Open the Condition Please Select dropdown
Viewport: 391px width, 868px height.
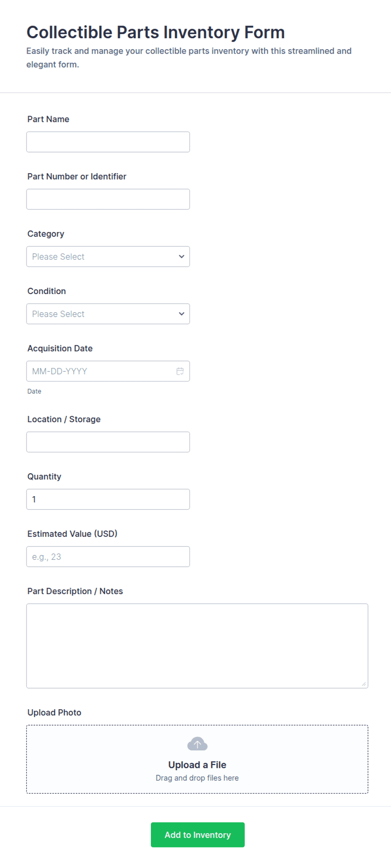108,314
